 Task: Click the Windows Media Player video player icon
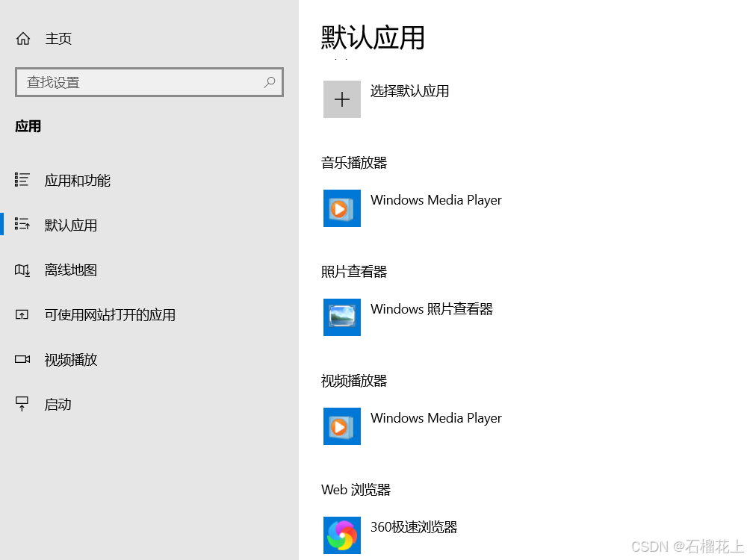341,426
